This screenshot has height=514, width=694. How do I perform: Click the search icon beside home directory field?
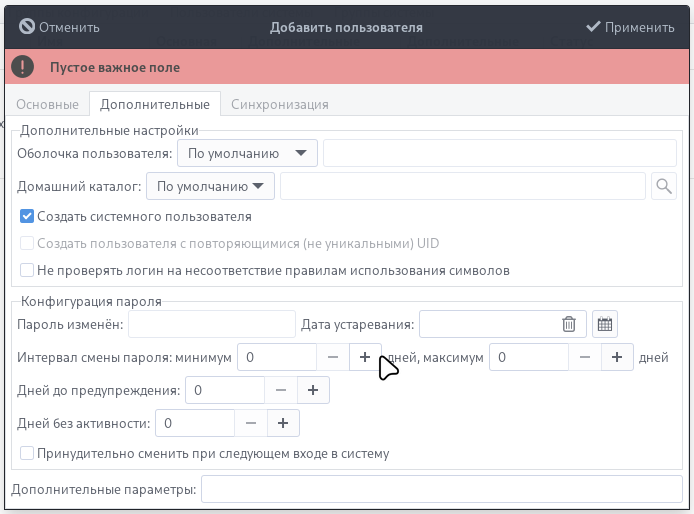pos(663,186)
